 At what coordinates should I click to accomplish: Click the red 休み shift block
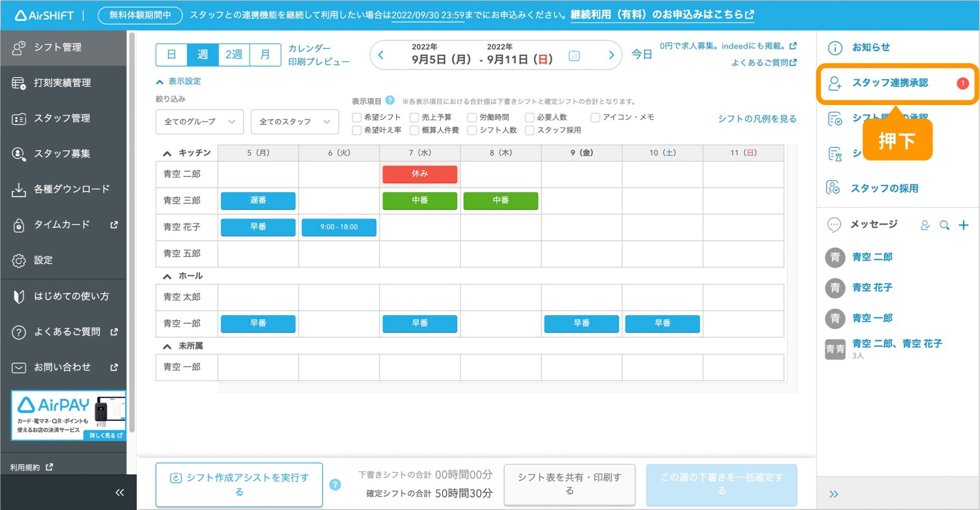click(x=419, y=174)
